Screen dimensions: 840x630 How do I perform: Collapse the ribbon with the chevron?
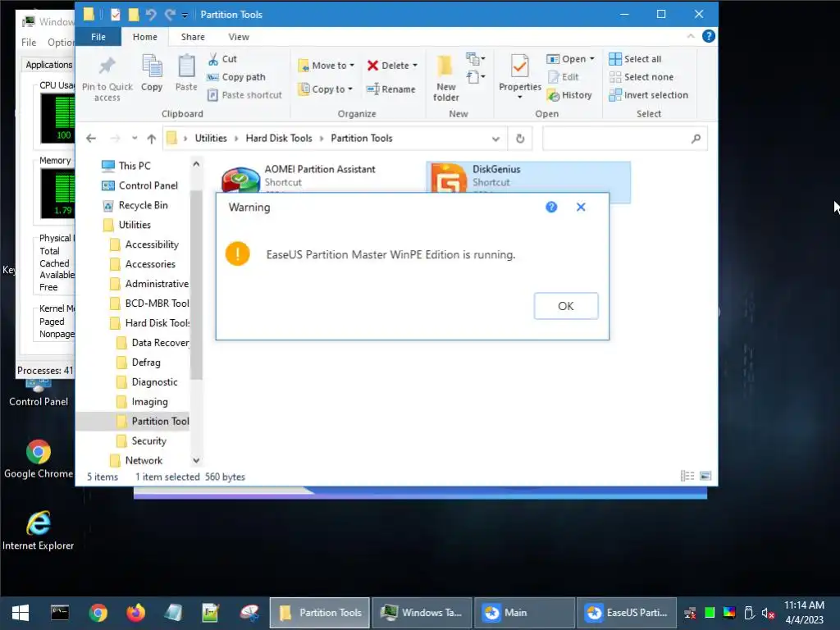point(691,36)
